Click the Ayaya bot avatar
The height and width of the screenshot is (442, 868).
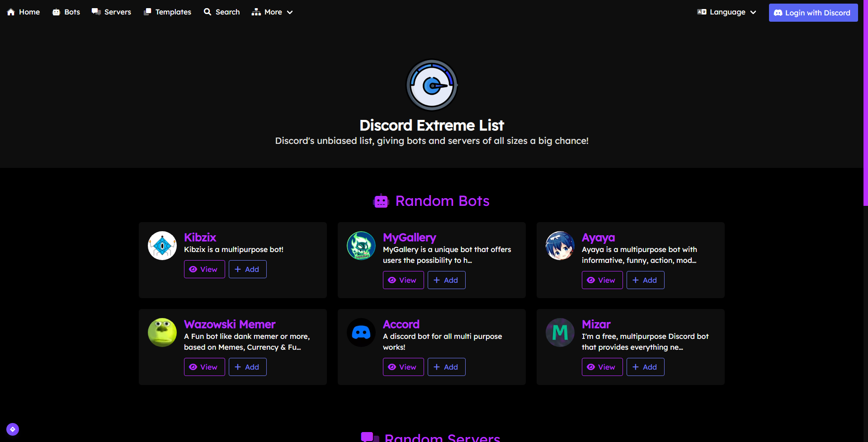click(560, 246)
